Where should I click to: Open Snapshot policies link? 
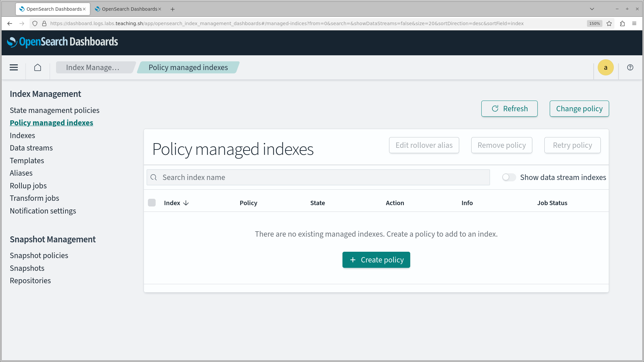point(39,255)
